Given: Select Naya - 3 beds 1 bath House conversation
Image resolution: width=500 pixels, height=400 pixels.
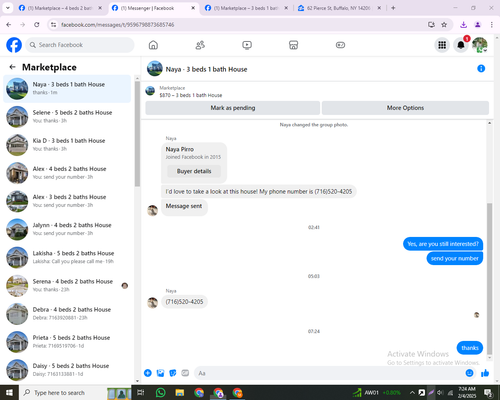Looking at the screenshot, I should (x=67, y=89).
